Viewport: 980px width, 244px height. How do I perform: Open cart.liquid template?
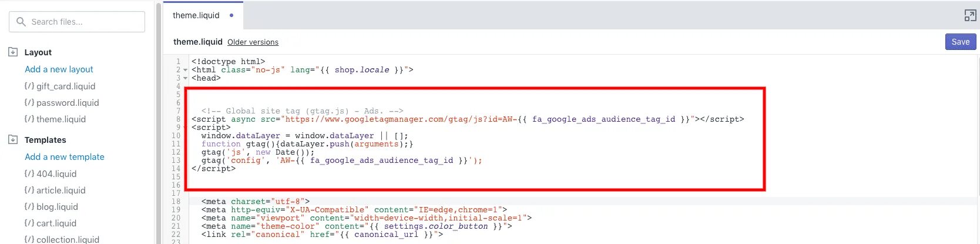pos(56,223)
